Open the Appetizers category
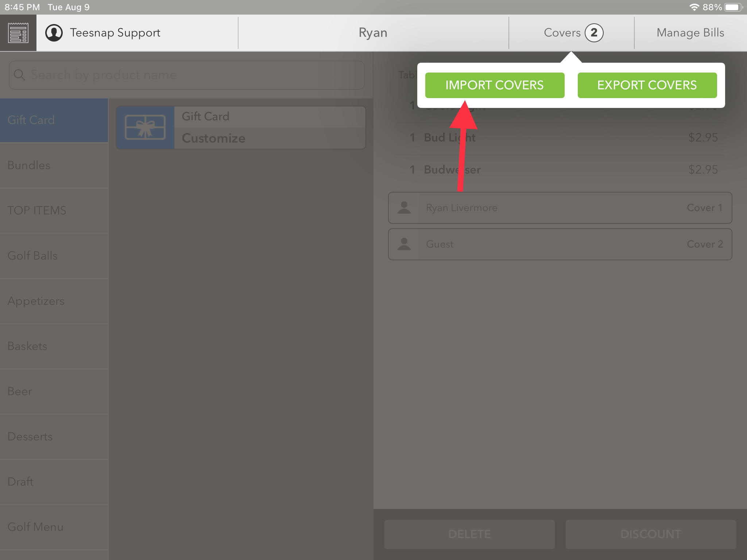This screenshot has width=747, height=560. (54, 301)
